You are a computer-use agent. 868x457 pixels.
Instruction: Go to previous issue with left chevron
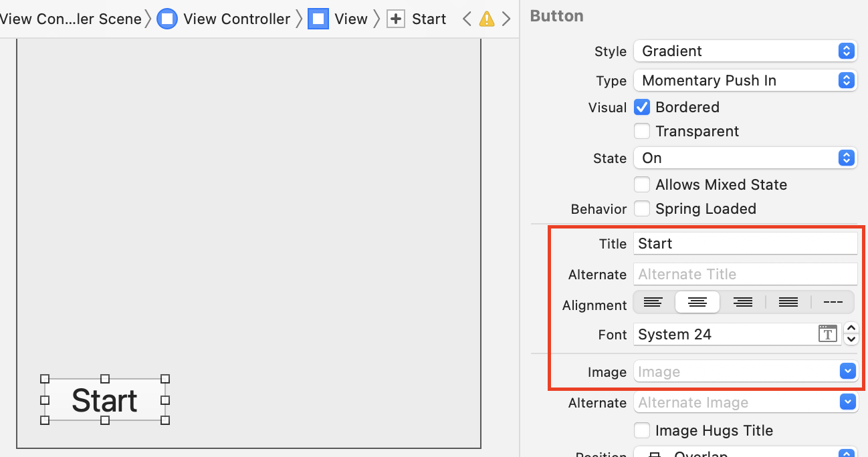[467, 19]
